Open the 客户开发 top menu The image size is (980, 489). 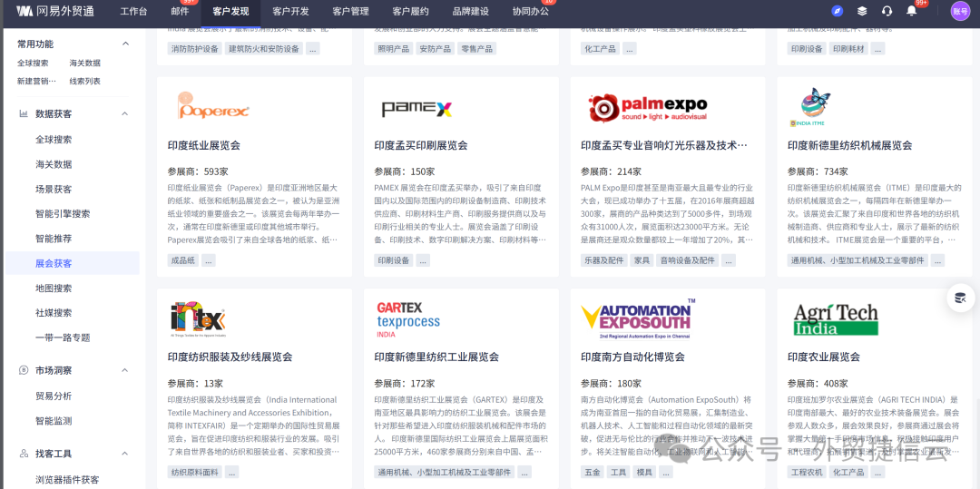pos(290,11)
